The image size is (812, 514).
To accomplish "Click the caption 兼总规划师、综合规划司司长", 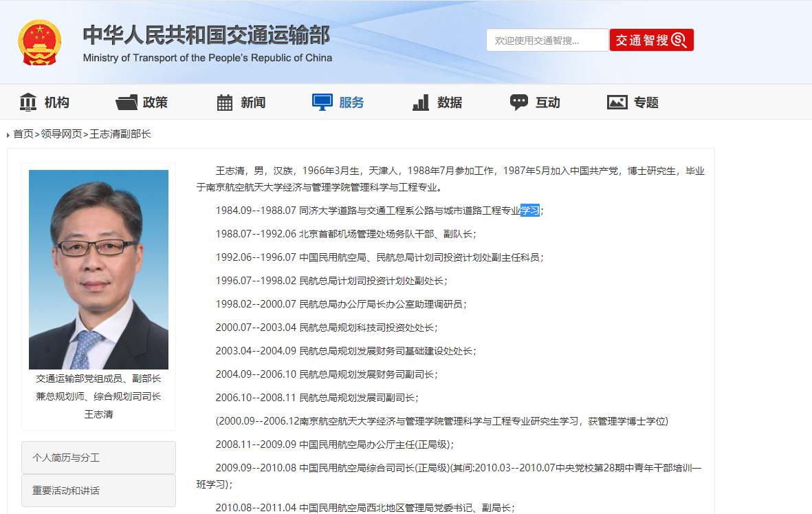I will [x=98, y=396].
